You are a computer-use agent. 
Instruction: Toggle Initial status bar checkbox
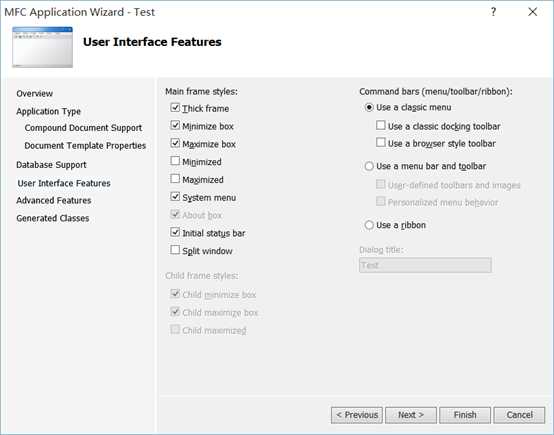coord(175,232)
